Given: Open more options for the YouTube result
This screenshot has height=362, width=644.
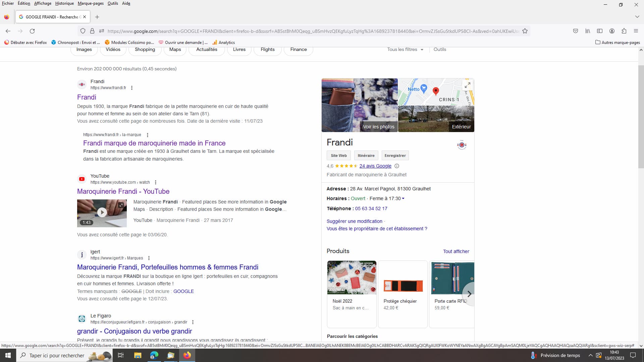Looking at the screenshot, I should pos(156,182).
